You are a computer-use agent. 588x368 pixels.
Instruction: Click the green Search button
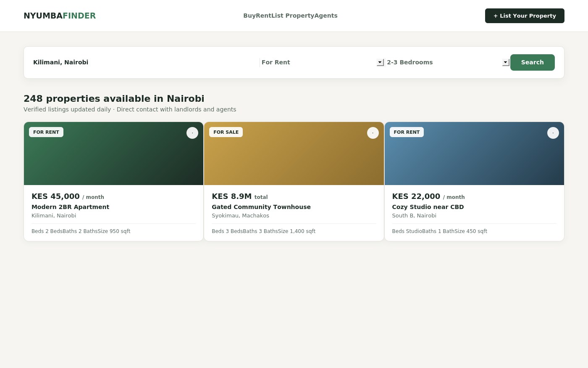533,62
